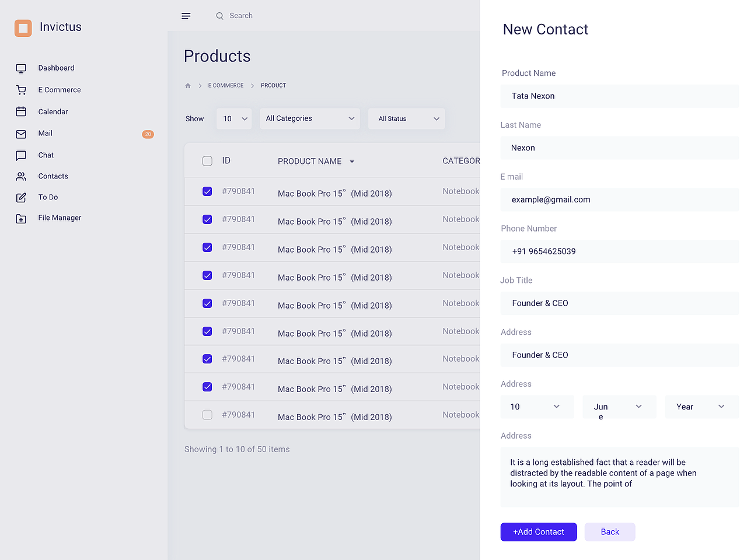Click the E mail input field
Viewport: 747px width, 560px height.
(x=619, y=199)
